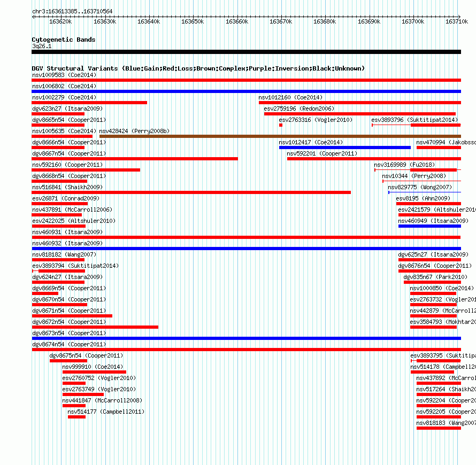The width and height of the screenshot is (476, 465).
Task: Select the nsv818182 (Wang2007) label
Action: coord(64,254)
